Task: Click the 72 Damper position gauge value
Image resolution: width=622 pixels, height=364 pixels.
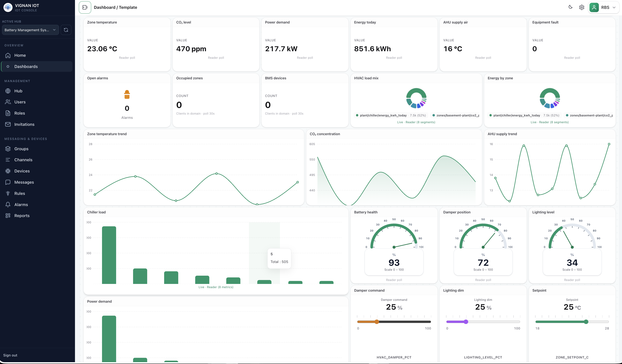Action: tap(483, 263)
